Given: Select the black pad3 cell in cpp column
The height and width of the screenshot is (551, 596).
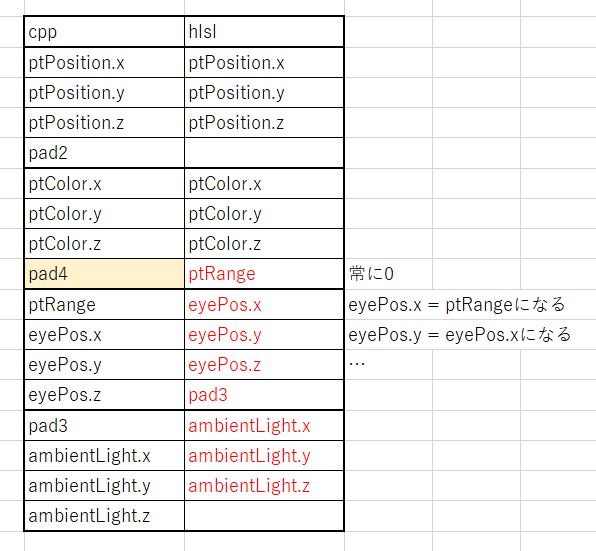Looking at the screenshot, I should (x=105, y=426).
